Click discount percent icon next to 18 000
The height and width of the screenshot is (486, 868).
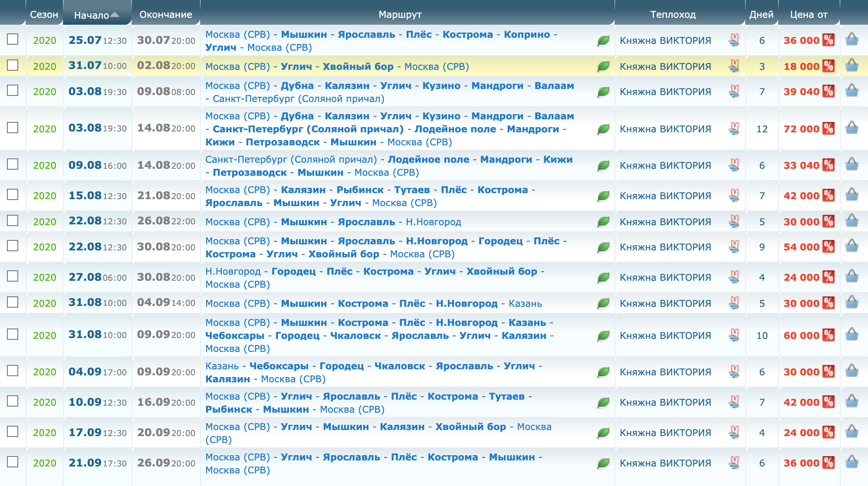click(829, 66)
